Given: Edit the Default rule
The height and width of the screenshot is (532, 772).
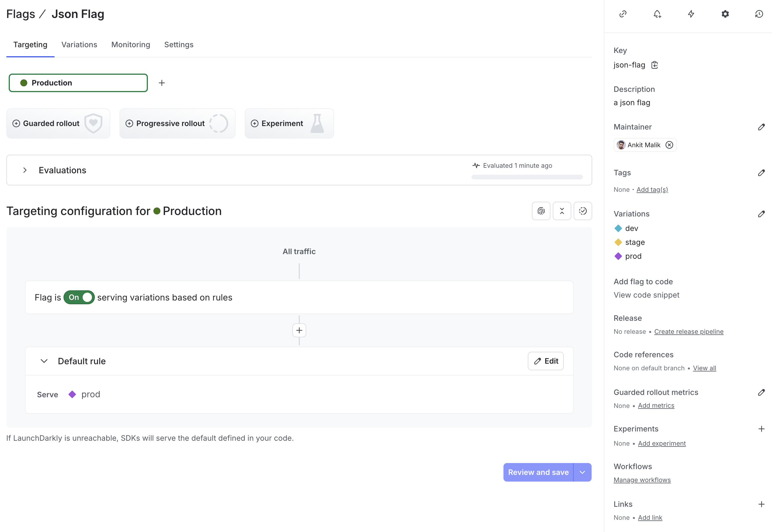Looking at the screenshot, I should 546,361.
